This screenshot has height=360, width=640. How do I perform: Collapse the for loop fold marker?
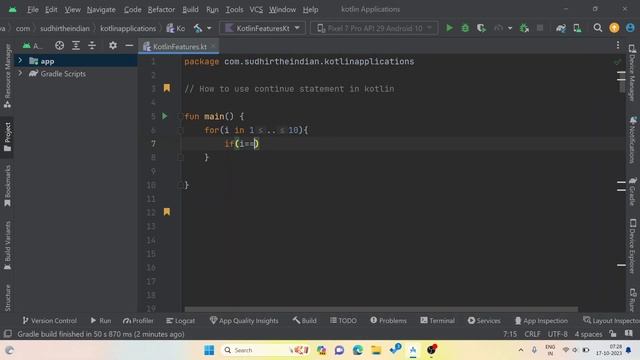pos(180,131)
